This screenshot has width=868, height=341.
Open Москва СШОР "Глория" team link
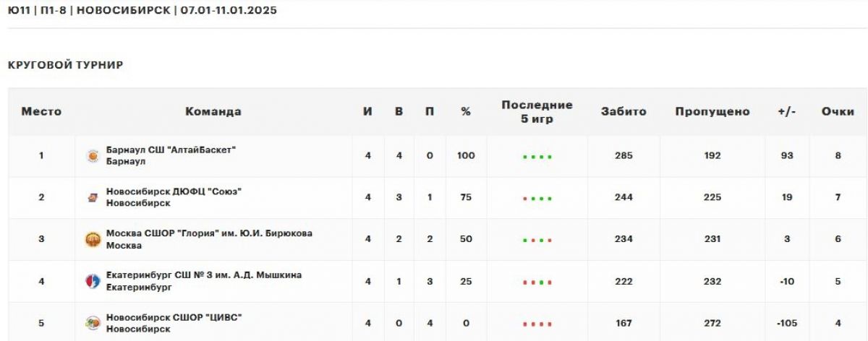tap(209, 233)
